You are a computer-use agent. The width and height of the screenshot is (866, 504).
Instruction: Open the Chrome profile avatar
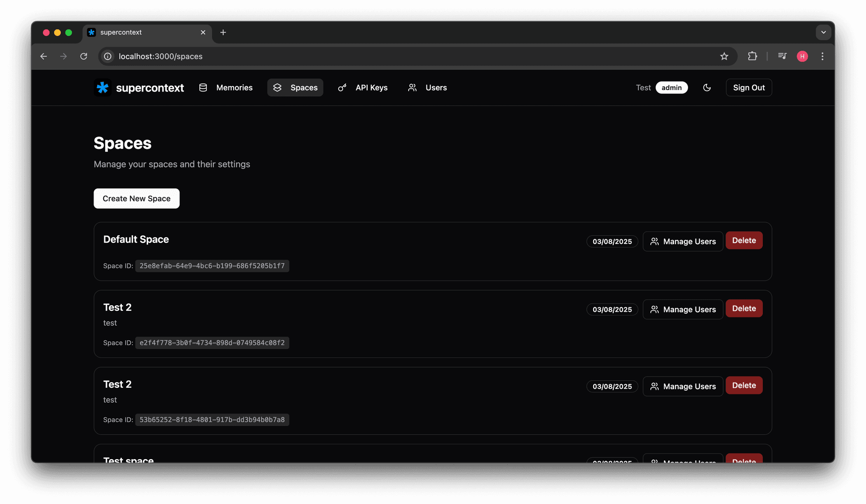click(x=802, y=56)
